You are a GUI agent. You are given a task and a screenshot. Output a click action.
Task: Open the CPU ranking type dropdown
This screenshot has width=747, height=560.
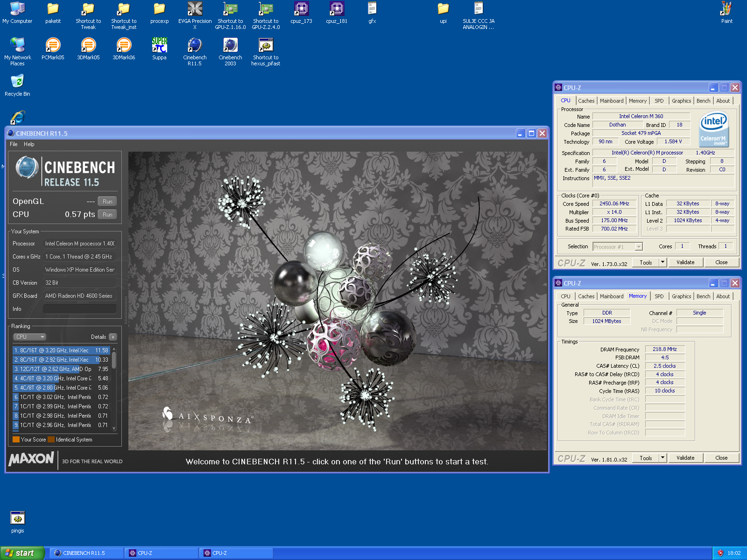pyautogui.click(x=29, y=337)
